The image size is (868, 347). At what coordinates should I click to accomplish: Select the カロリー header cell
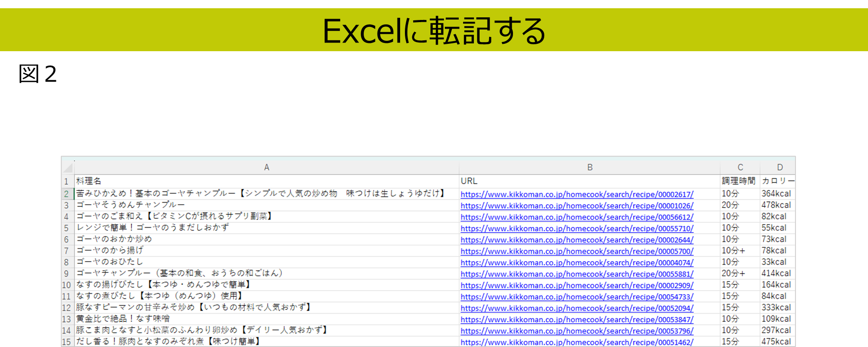coord(777,181)
